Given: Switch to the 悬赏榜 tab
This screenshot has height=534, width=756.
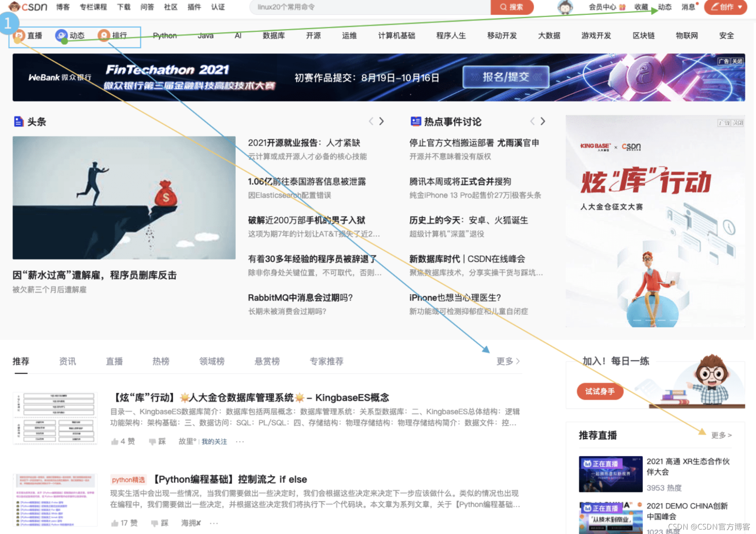Looking at the screenshot, I should (x=267, y=361).
